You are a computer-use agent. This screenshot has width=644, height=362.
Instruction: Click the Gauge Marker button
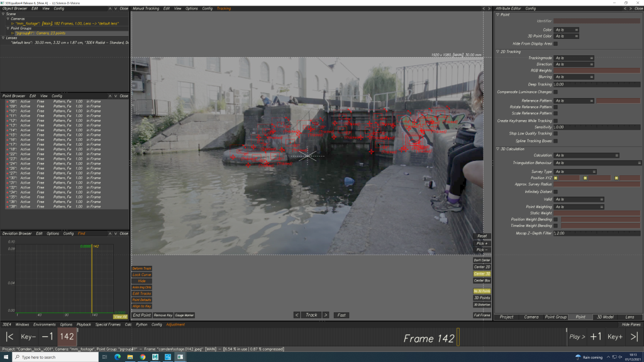point(184,315)
